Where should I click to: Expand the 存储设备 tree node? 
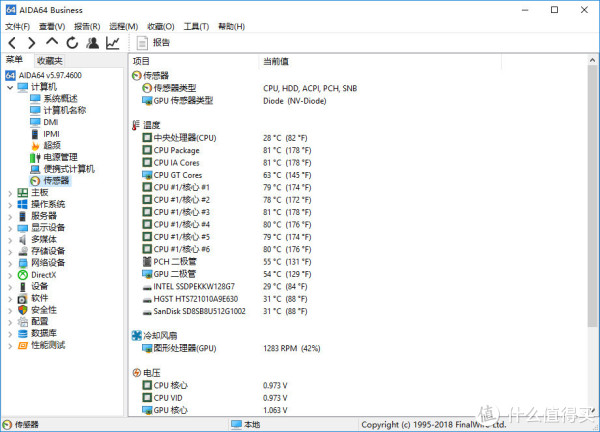click(10, 252)
